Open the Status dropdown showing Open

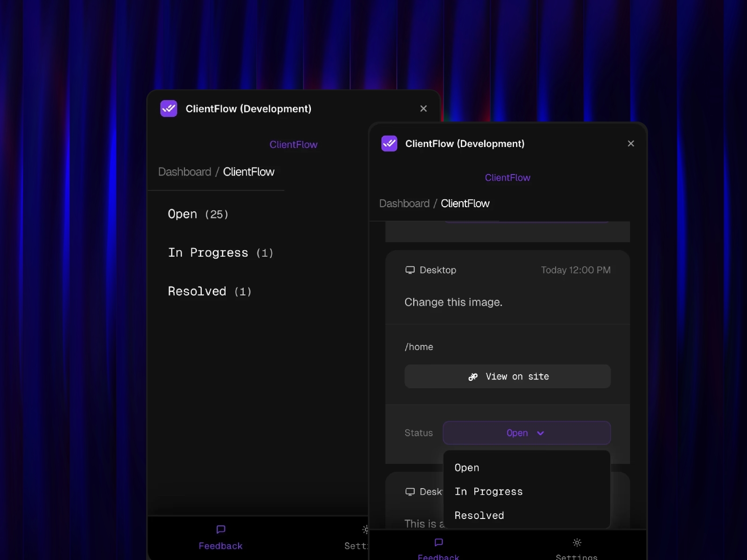tap(526, 433)
